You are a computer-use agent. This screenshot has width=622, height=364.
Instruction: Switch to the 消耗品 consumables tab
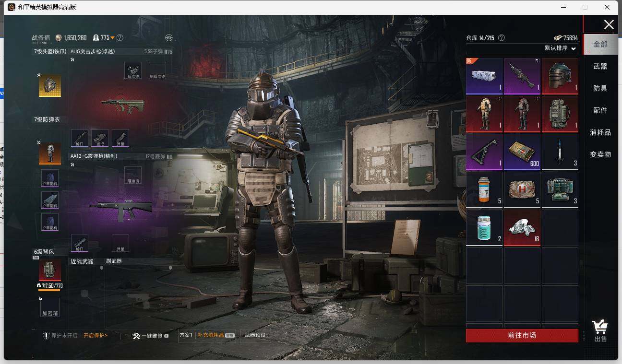click(x=600, y=132)
